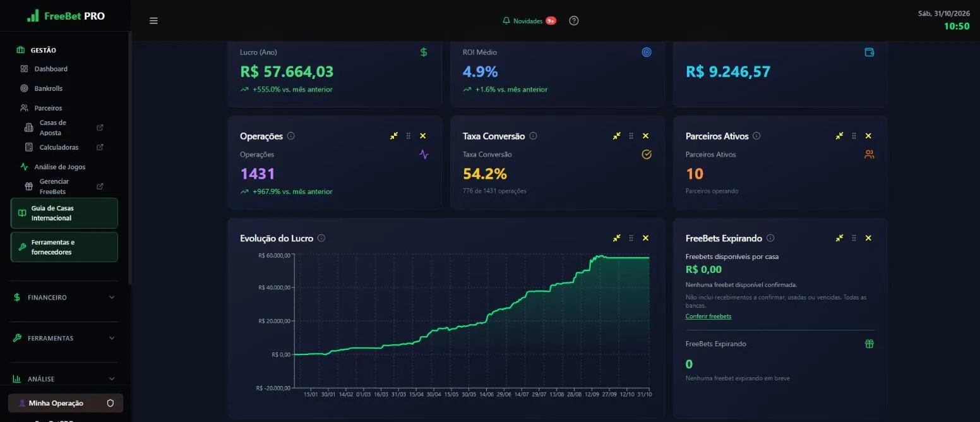Click the 54.2% conversion value
This screenshot has height=422, width=980.
point(485,174)
